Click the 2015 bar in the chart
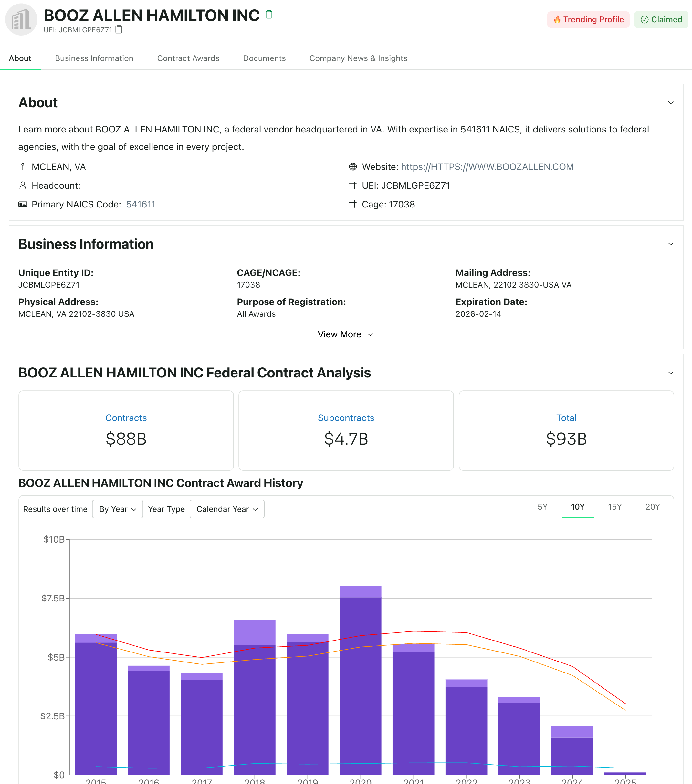The width and height of the screenshot is (692, 784). coord(95,704)
